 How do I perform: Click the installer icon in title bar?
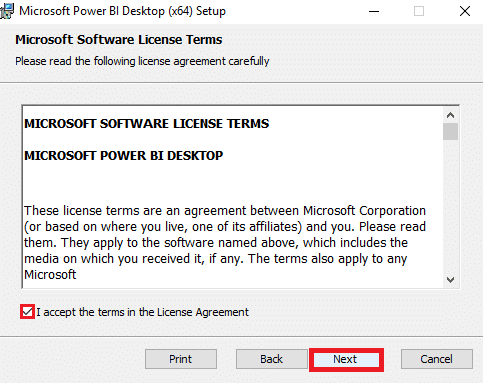click(x=7, y=11)
